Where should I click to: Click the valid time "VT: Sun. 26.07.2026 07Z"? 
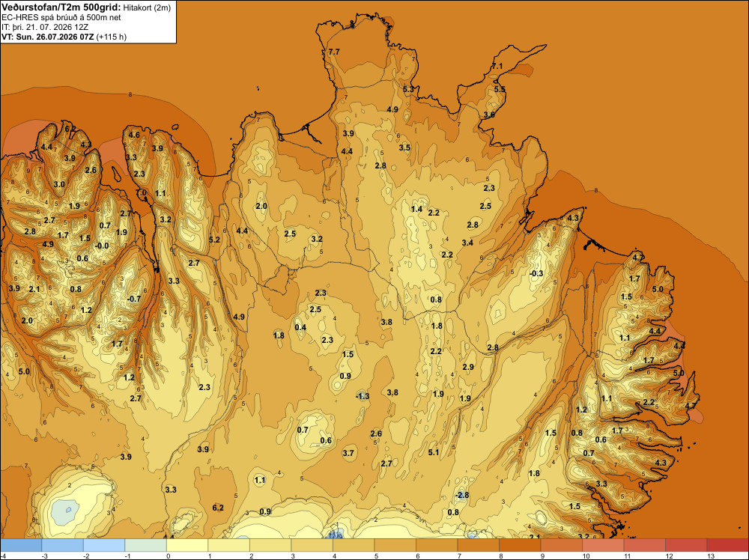pyautogui.click(x=48, y=37)
